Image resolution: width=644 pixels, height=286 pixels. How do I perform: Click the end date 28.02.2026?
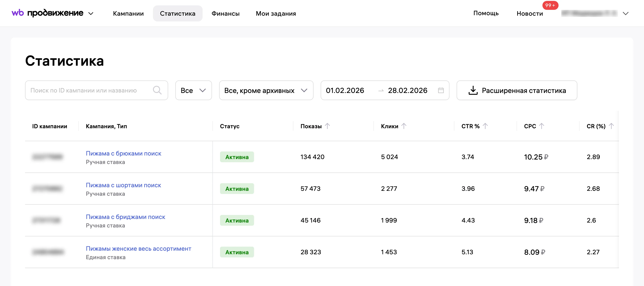407,90
